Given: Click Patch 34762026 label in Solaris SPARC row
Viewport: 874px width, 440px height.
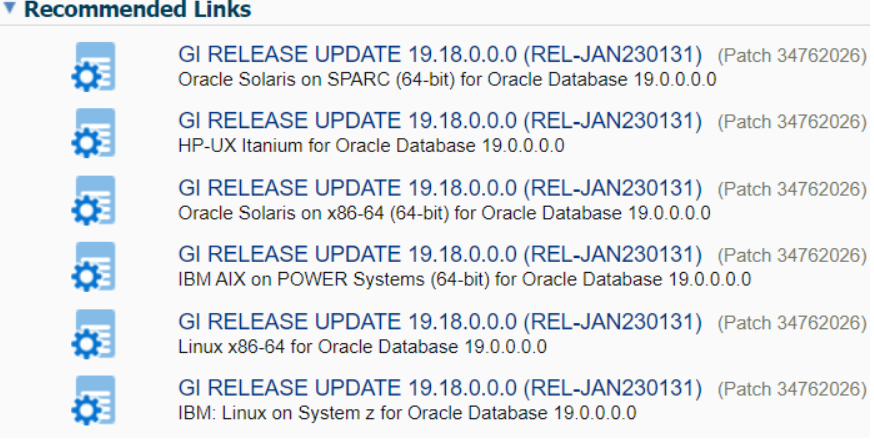Looking at the screenshot, I should tap(792, 56).
